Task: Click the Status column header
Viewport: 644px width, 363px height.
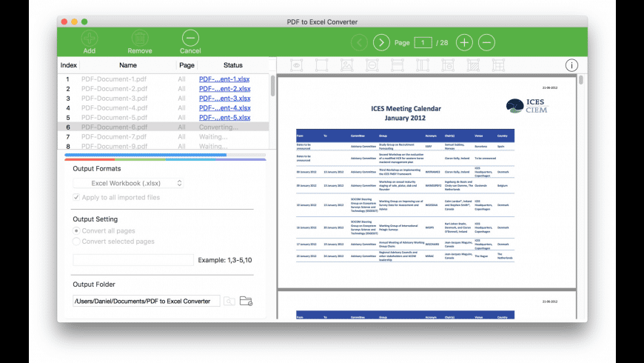Action: point(233,65)
